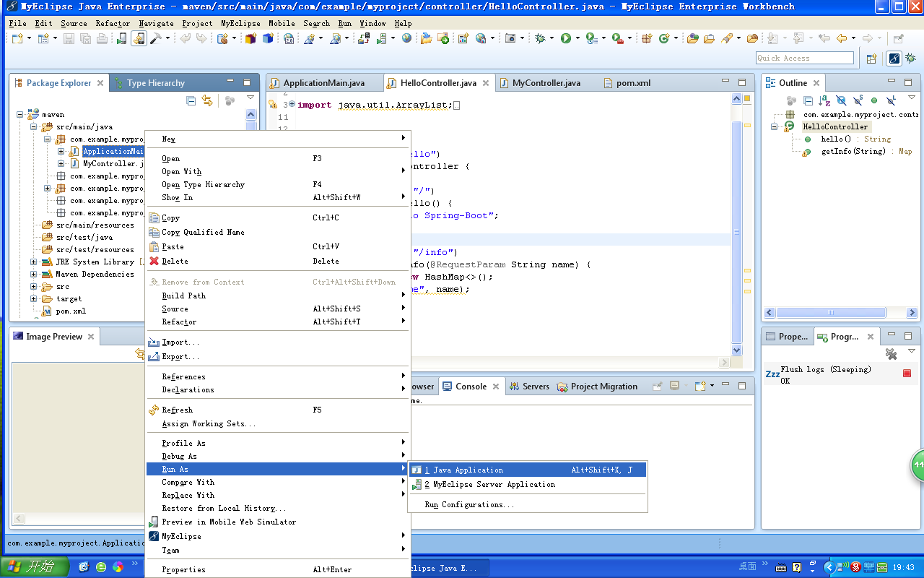Choose Open Type Hierarchy in context menu
924x578 pixels.
278,184
